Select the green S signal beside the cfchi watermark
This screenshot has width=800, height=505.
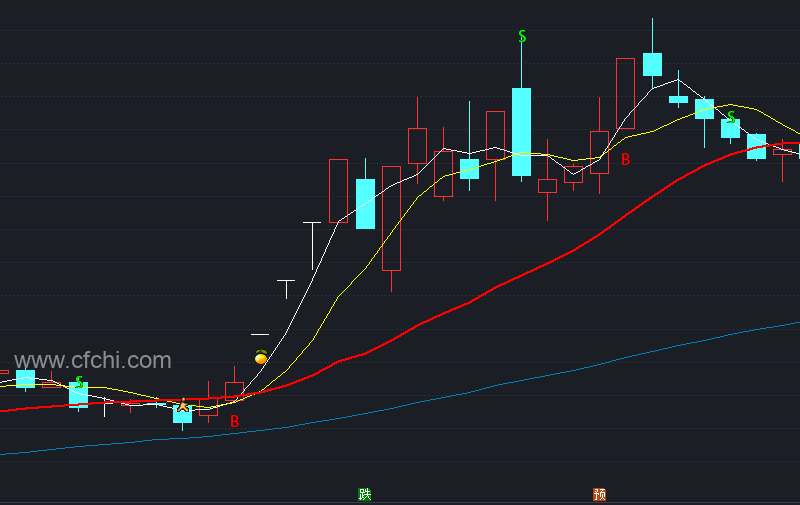point(79,382)
